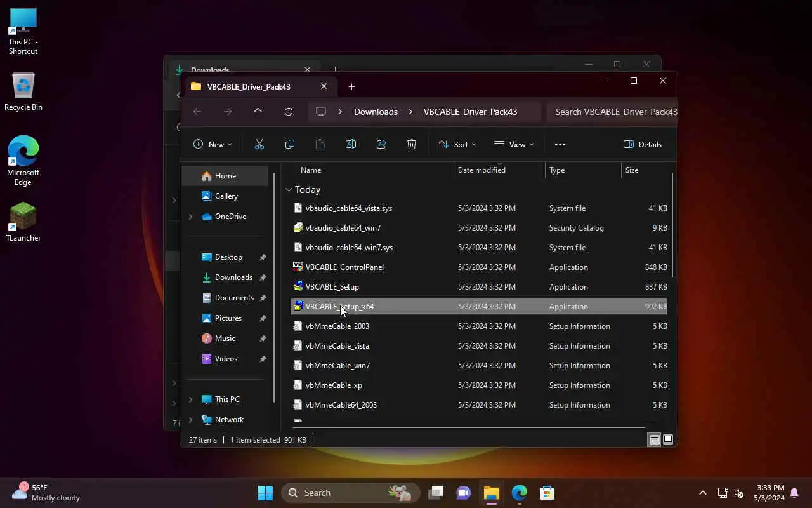
Task: Click Downloads in the breadcrumb path
Action: click(376, 112)
